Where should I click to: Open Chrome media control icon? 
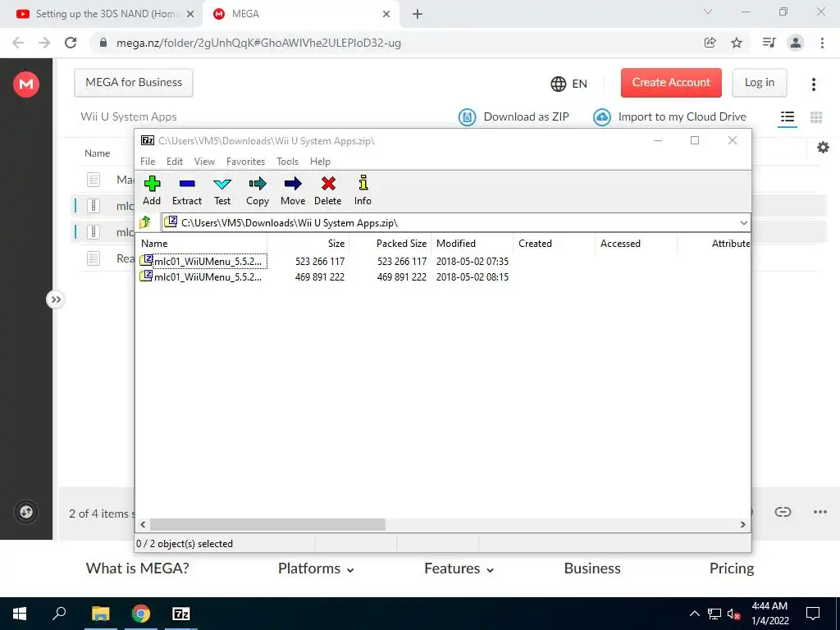tap(769, 43)
